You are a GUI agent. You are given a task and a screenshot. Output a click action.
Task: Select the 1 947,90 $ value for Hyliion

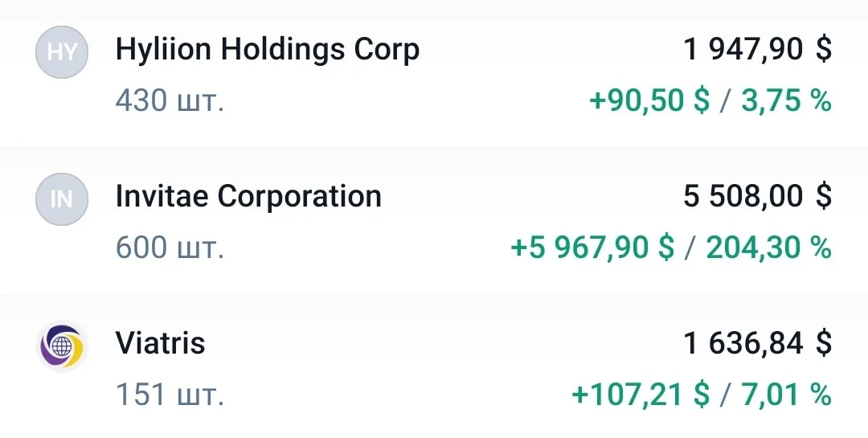758,49
